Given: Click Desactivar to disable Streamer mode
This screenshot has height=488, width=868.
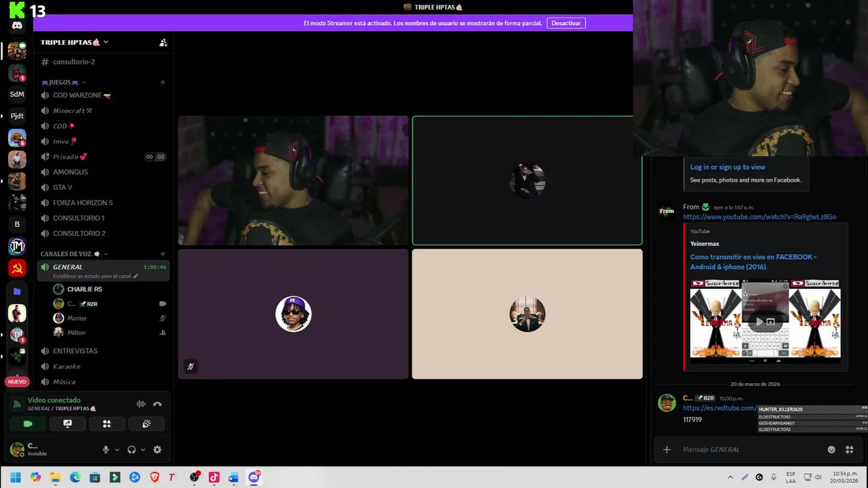Looking at the screenshot, I should 566,23.
